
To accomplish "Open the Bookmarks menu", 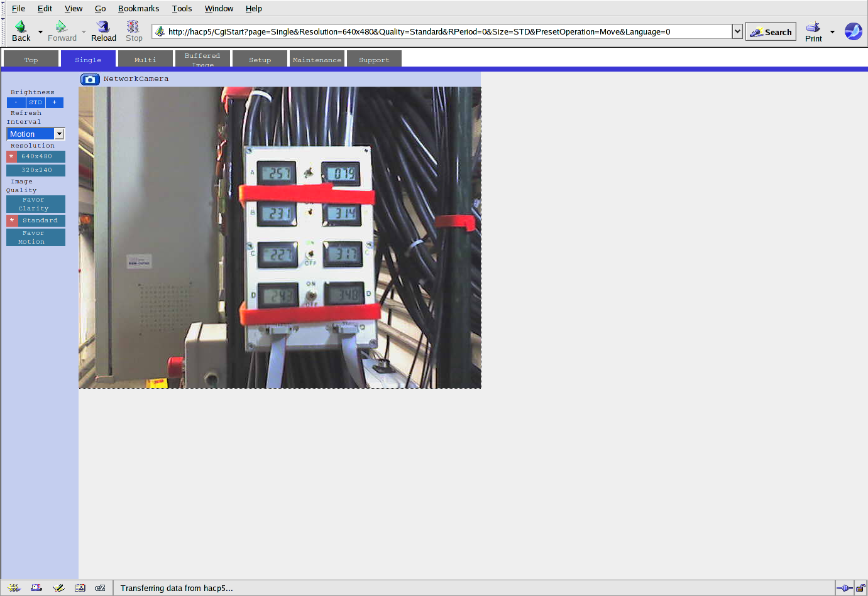I will [138, 8].
